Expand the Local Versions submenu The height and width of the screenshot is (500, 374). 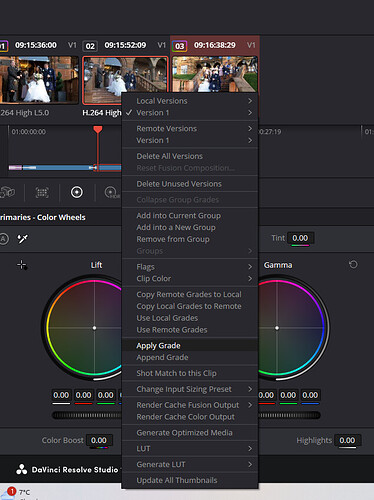pyautogui.click(x=190, y=101)
